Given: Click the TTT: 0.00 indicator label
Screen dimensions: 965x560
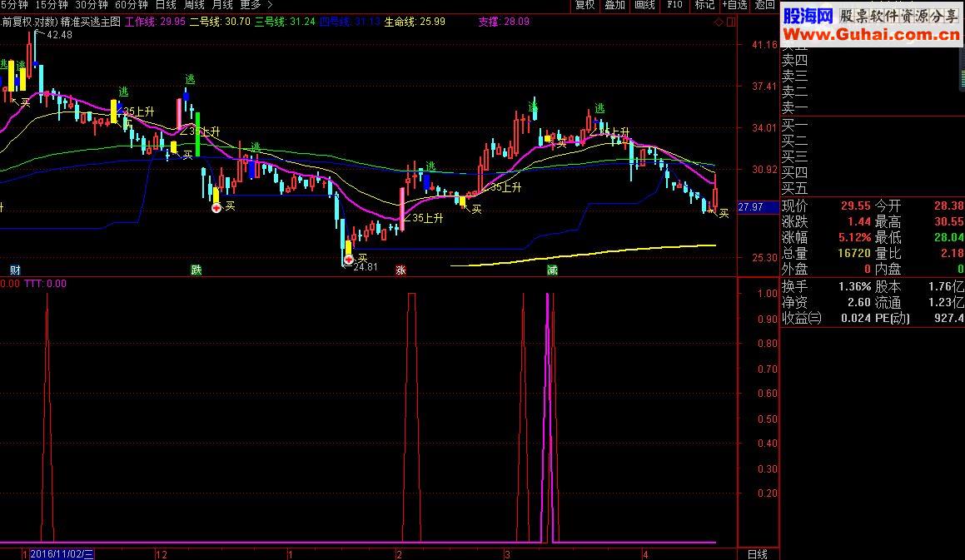Looking at the screenshot, I should click(x=46, y=284).
